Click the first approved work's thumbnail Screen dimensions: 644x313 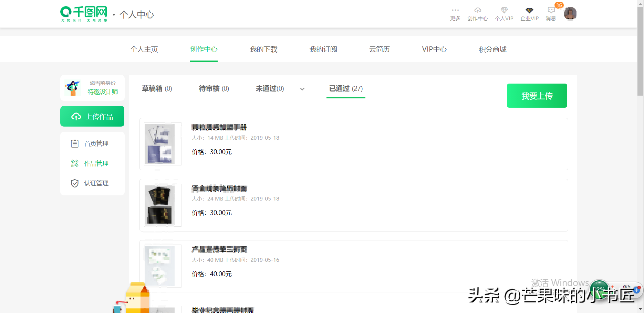[x=162, y=144]
